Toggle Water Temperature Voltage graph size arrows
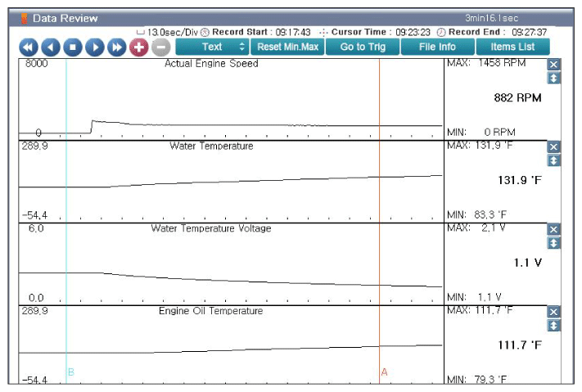Viewport: 582px width, 392px height. click(x=554, y=243)
